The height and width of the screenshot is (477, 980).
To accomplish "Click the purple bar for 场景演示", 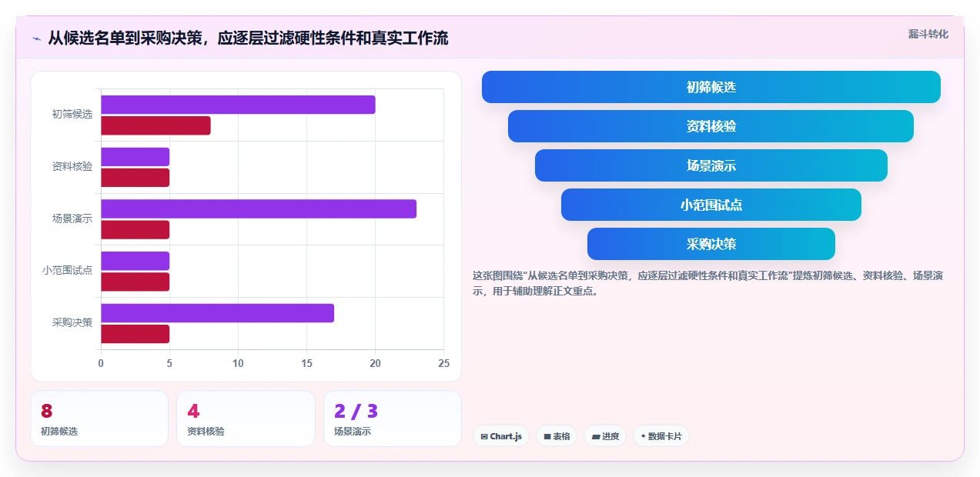I will tap(259, 208).
